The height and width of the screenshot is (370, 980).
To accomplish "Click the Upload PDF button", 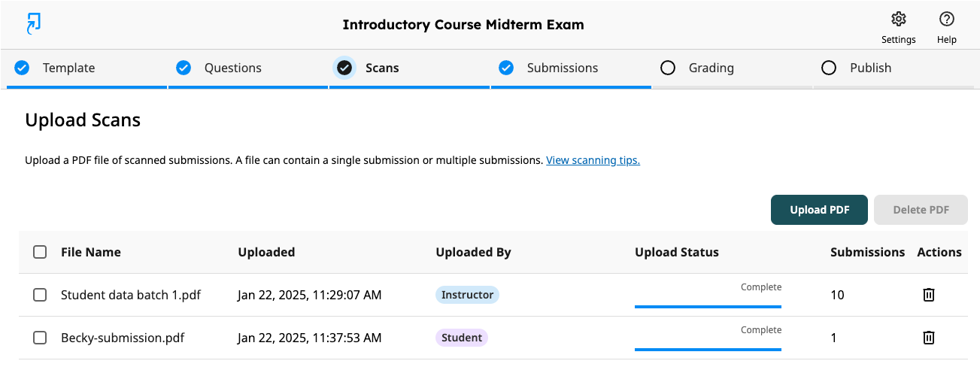I will (820, 210).
